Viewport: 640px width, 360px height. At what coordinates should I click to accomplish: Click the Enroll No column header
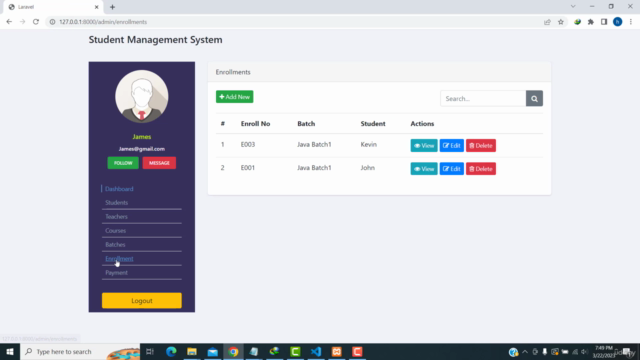[x=256, y=124]
